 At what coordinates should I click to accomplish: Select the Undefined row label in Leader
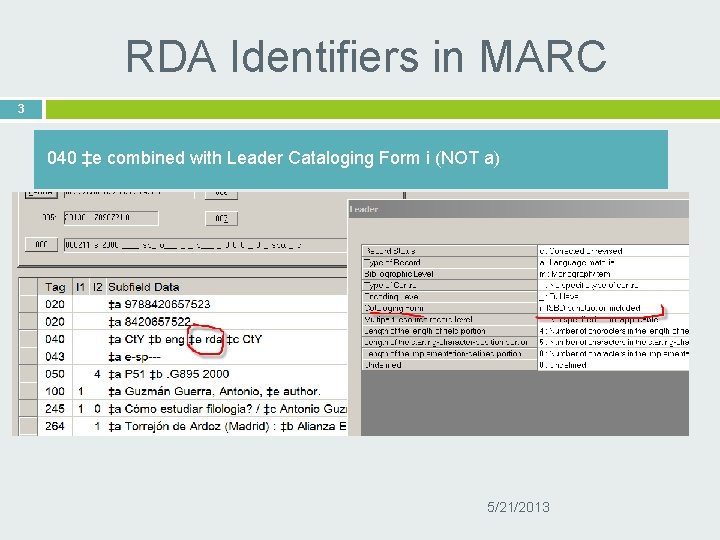pyautogui.click(x=450, y=365)
